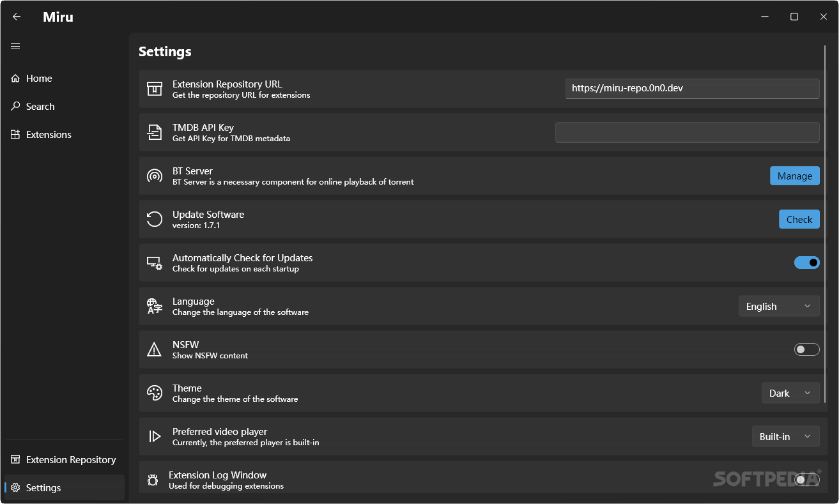Click 'Change the language of the software' text

[240, 312]
